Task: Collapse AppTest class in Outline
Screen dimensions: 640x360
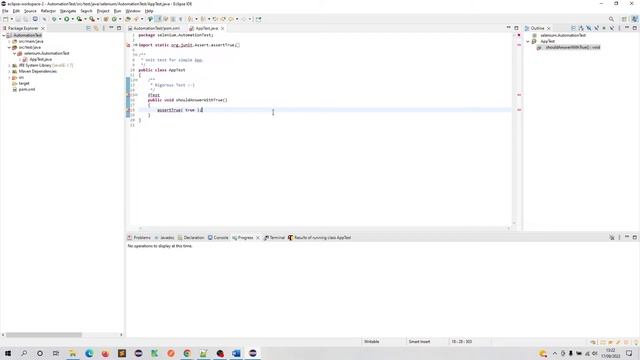Action: tap(528, 42)
